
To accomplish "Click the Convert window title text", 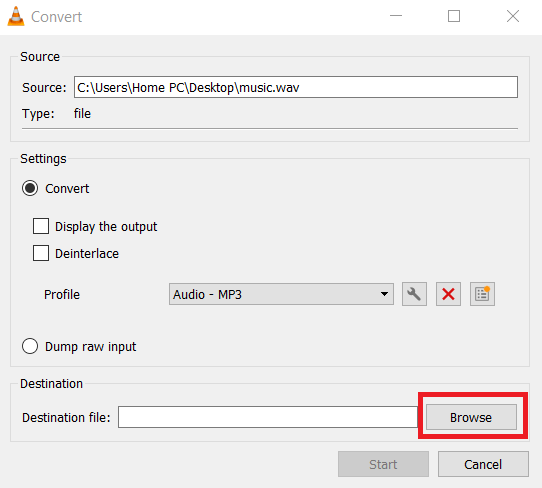I will click(x=56, y=17).
